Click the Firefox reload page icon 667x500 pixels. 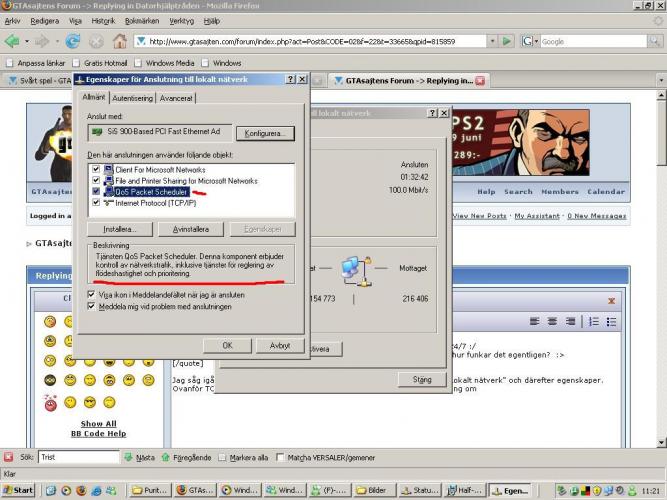coord(72,41)
